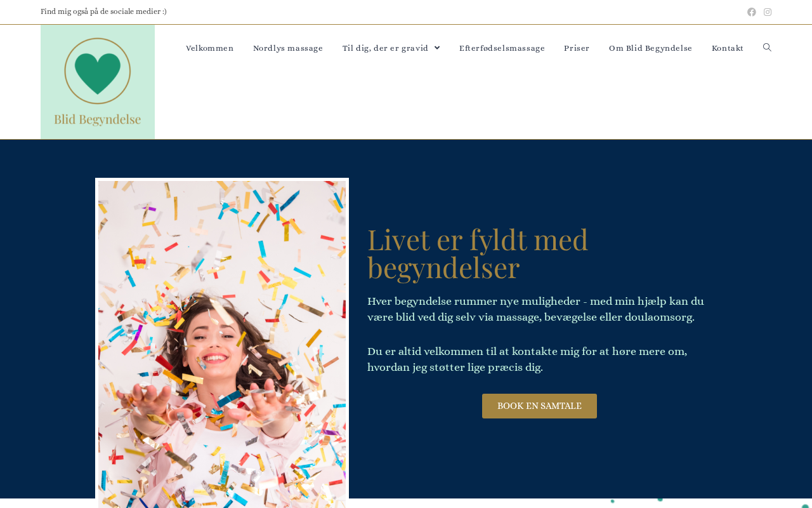Expand the 'Til dig, der er gravid' chevron
This screenshot has width=812, height=508.
[x=437, y=48]
